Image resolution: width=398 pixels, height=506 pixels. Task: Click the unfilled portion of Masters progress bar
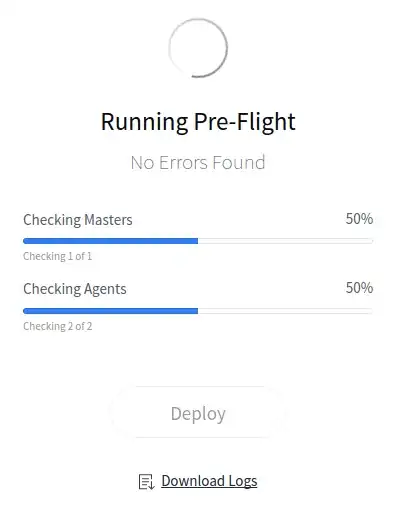[285, 241]
